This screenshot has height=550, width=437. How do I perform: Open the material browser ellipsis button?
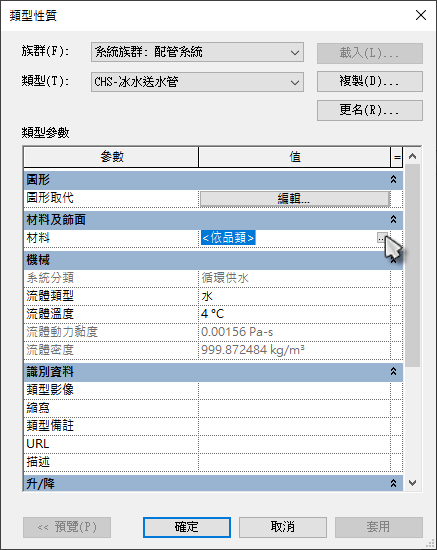point(382,237)
